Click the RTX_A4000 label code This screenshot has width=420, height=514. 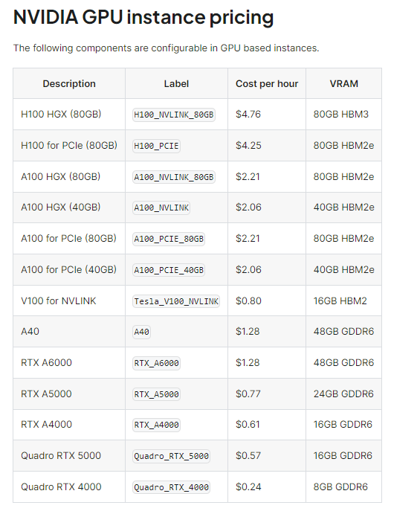(x=156, y=425)
